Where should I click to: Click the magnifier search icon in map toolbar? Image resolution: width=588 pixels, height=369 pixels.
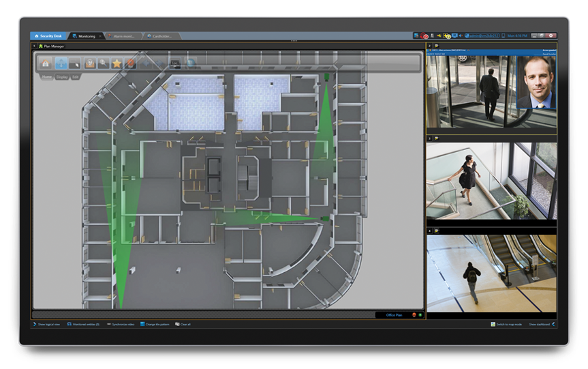pyautogui.click(x=103, y=63)
